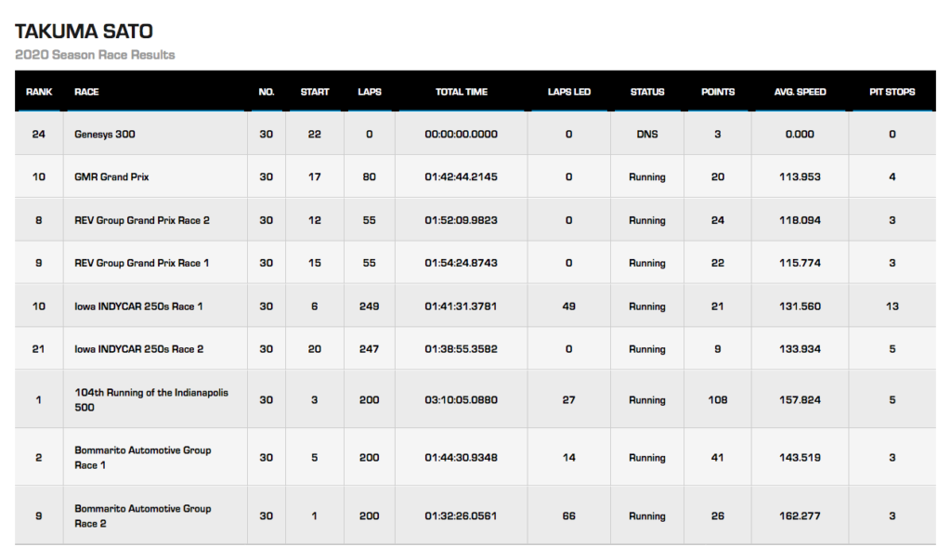The image size is (951, 560).
Task: Click Bommarito Automotive Group Race 1
Action: (142, 458)
